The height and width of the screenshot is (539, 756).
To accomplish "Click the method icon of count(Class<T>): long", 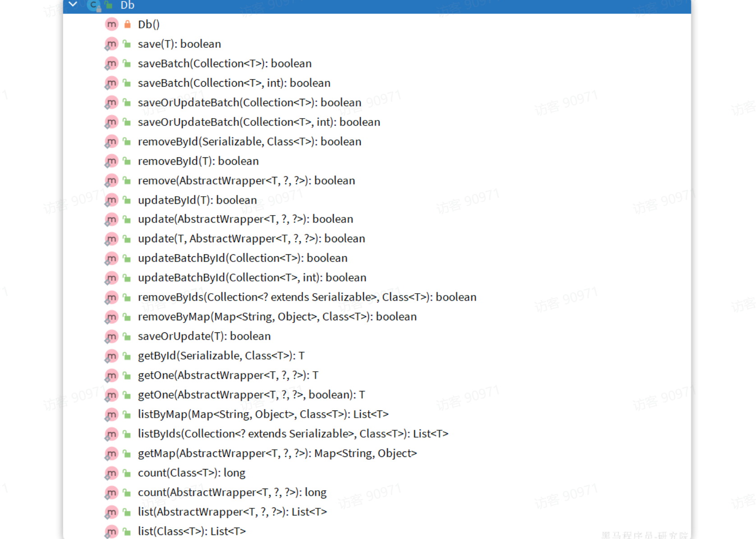I will (x=111, y=473).
